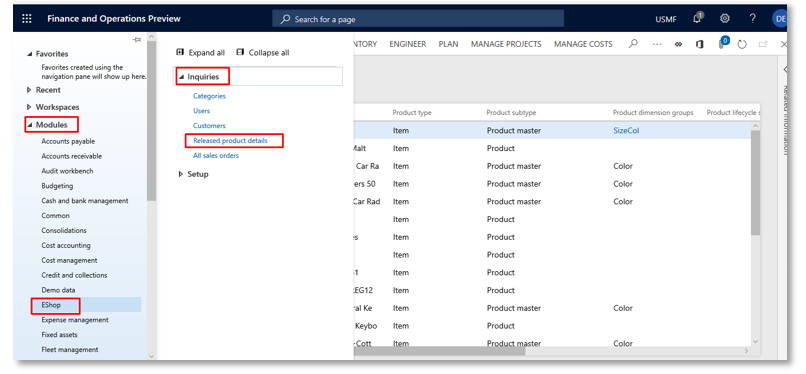
Task: Sort by Product dimension groups column header
Action: [x=653, y=113]
